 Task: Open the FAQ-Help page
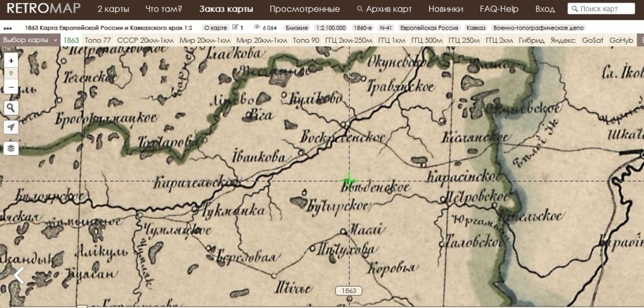[x=499, y=9]
